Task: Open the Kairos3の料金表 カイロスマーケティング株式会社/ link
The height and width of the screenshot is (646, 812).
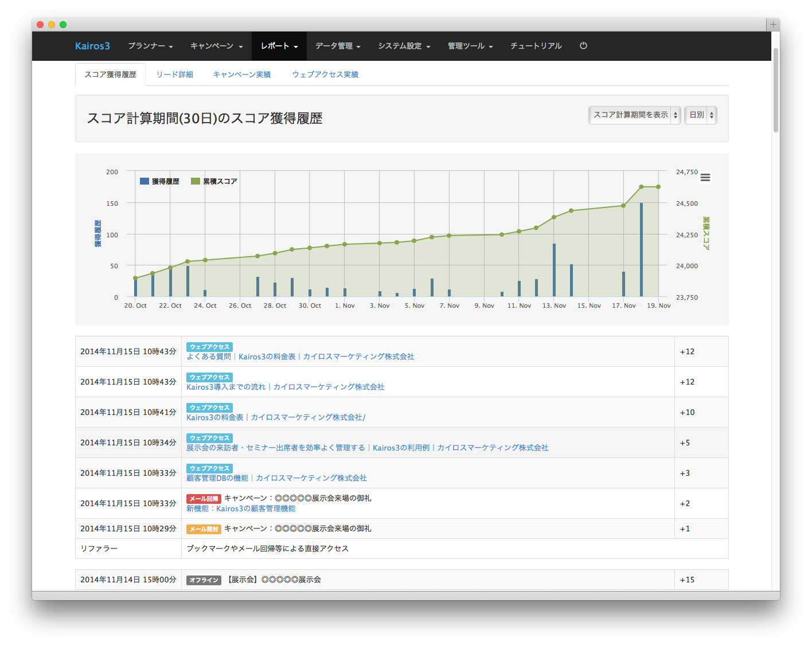Action: pyautogui.click(x=276, y=417)
